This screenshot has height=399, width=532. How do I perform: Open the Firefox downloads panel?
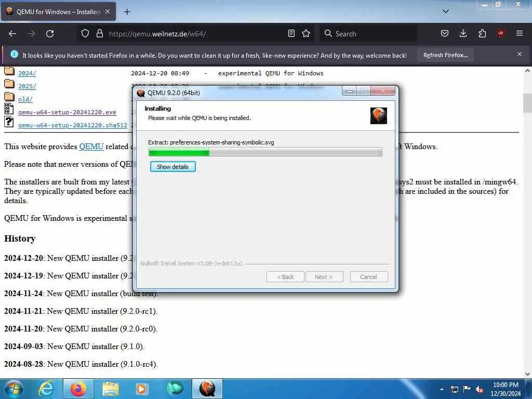[x=463, y=33]
